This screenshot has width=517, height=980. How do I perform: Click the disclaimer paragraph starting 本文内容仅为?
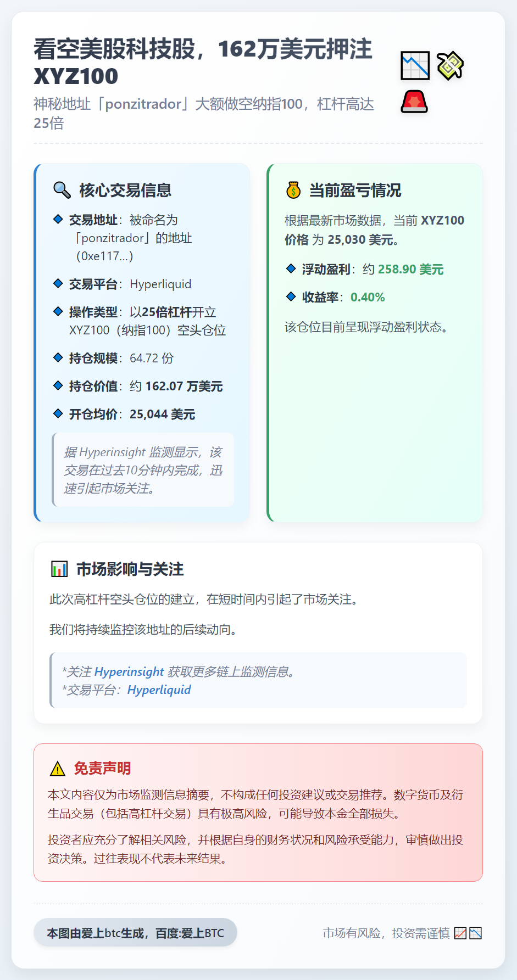(255, 804)
